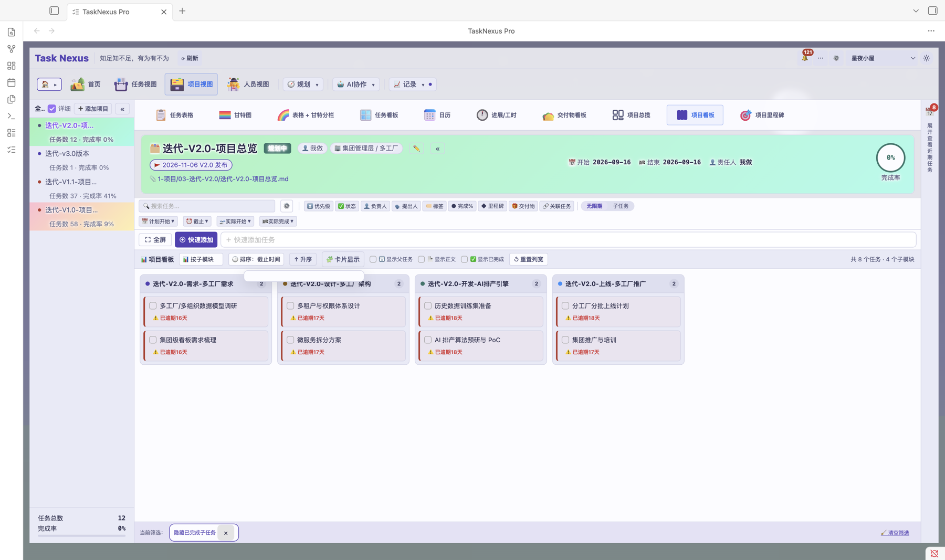Collapse the project list with « button
The width and height of the screenshot is (945, 560).
[122, 109]
